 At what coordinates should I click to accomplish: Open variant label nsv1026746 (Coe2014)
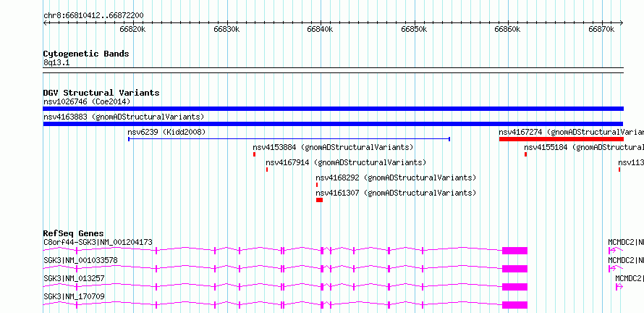tap(87, 101)
